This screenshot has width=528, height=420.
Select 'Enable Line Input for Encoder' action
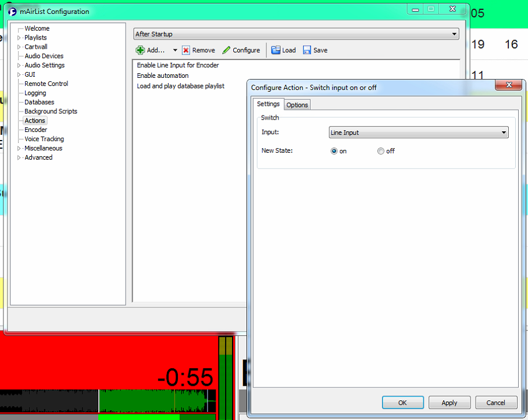pos(178,65)
